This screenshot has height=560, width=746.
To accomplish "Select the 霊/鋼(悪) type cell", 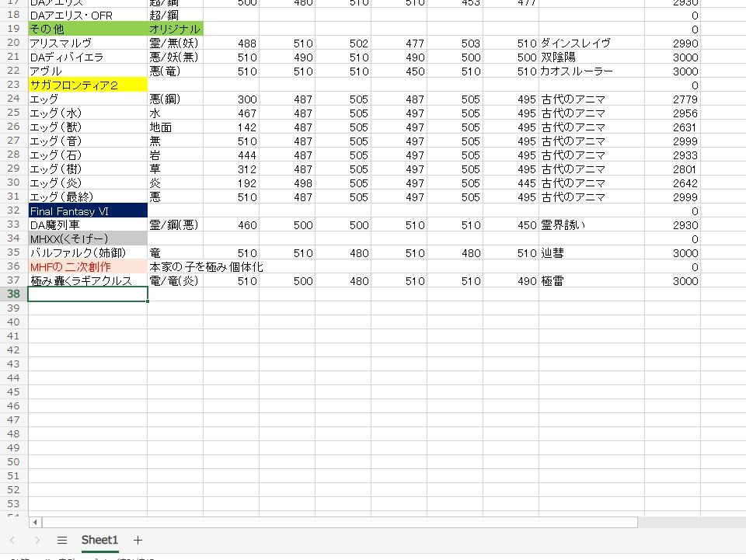I will coord(175,225).
